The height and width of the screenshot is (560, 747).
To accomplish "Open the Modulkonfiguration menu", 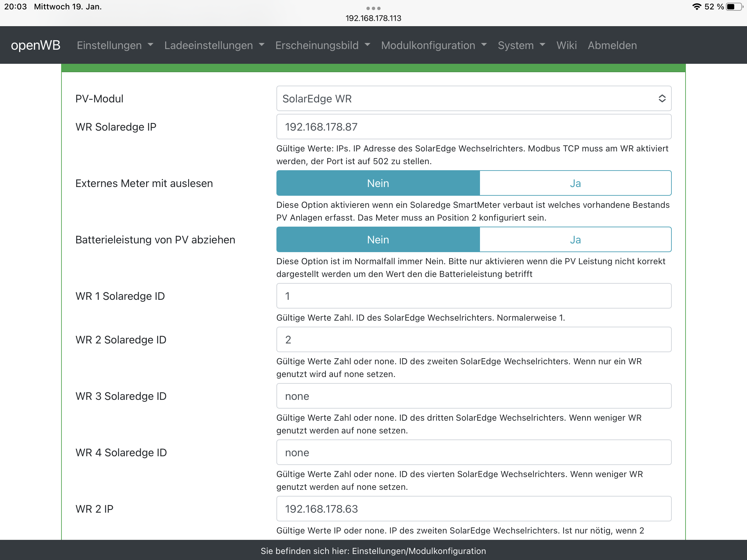I will tap(434, 45).
